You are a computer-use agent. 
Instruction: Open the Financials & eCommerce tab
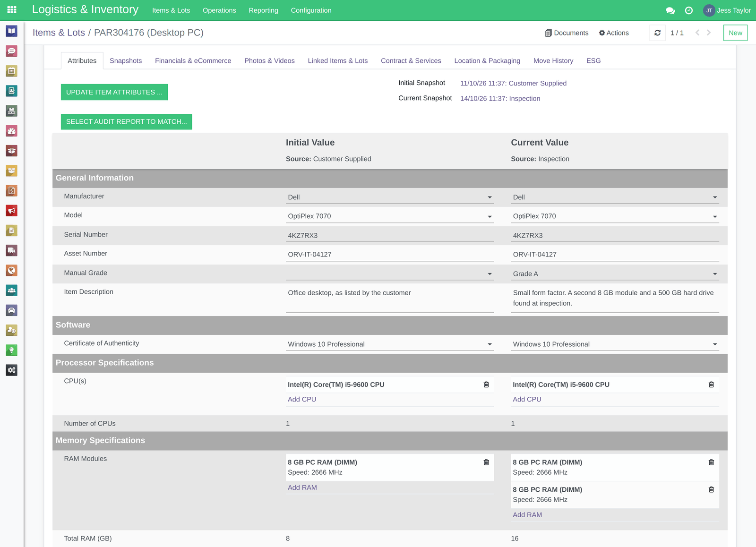(x=193, y=60)
